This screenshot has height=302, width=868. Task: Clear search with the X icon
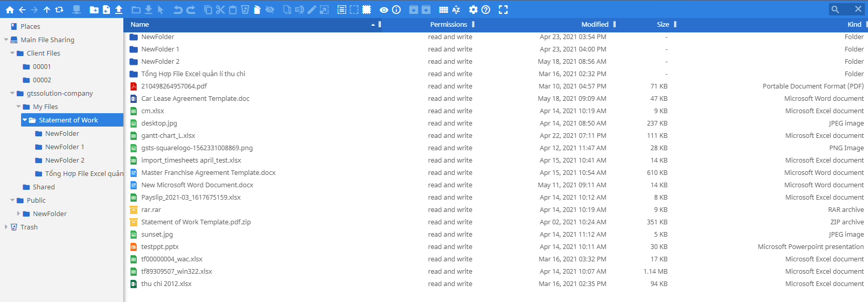click(858, 9)
